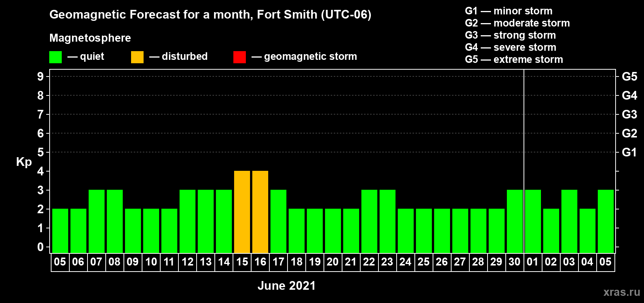Click the G5 label on right axis

pyautogui.click(x=629, y=77)
